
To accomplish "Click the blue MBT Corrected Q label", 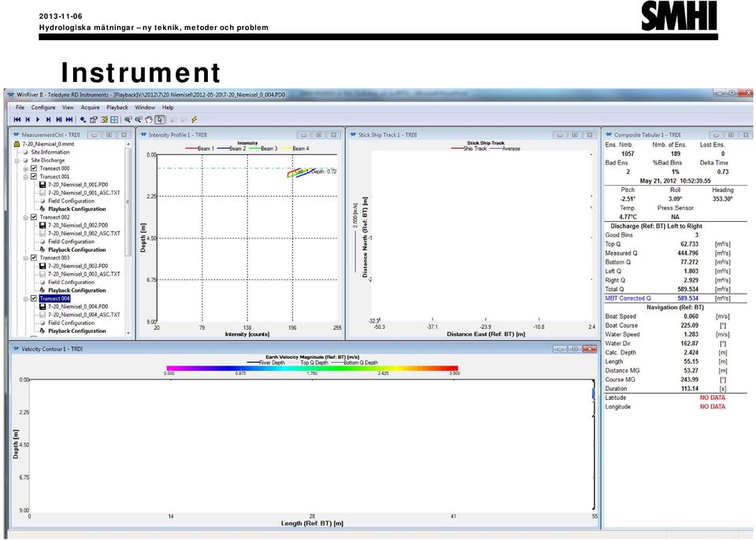I will 628,298.
